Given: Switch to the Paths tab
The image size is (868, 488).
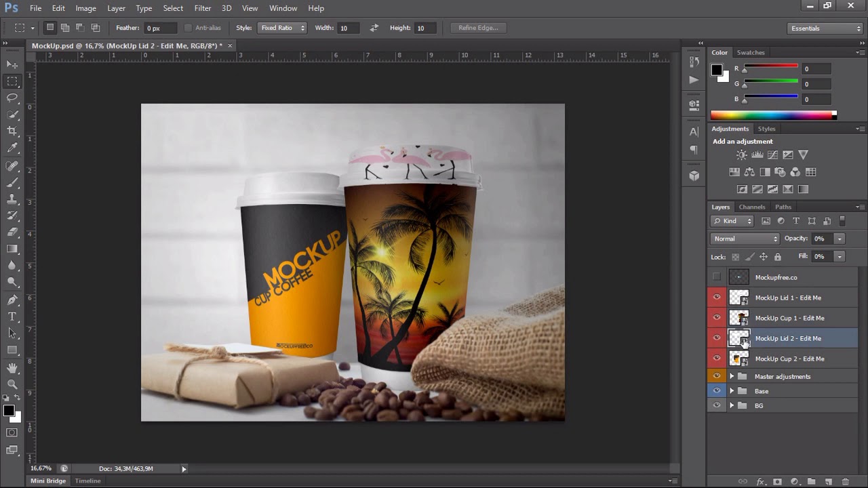Looking at the screenshot, I should [x=783, y=207].
